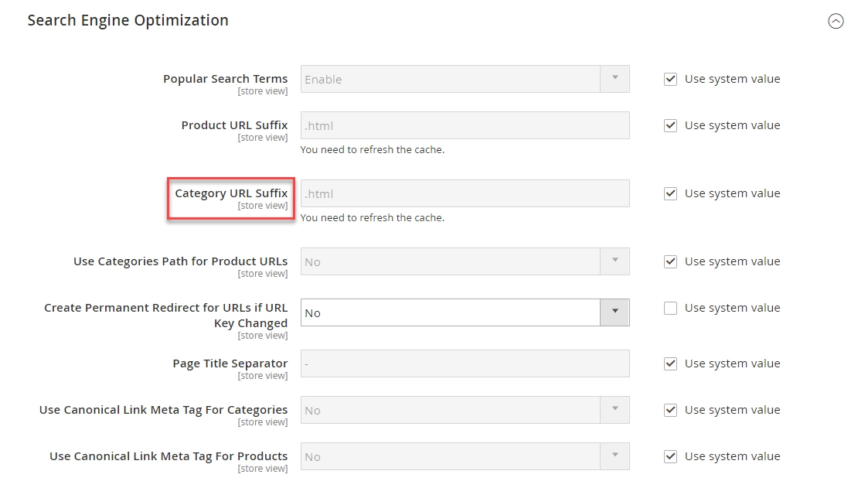Toggle Use system value for Popular Search Terms
The image size is (868, 488).
pos(670,79)
